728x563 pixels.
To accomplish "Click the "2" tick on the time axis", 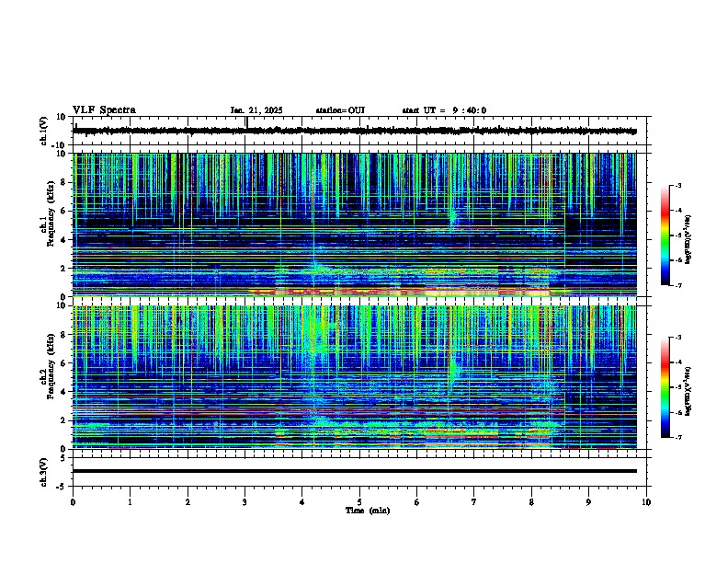I will [x=188, y=502].
